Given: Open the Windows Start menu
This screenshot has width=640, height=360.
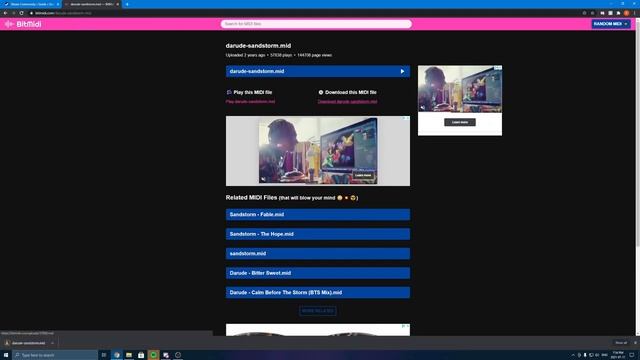Looking at the screenshot, I should tap(6, 355).
